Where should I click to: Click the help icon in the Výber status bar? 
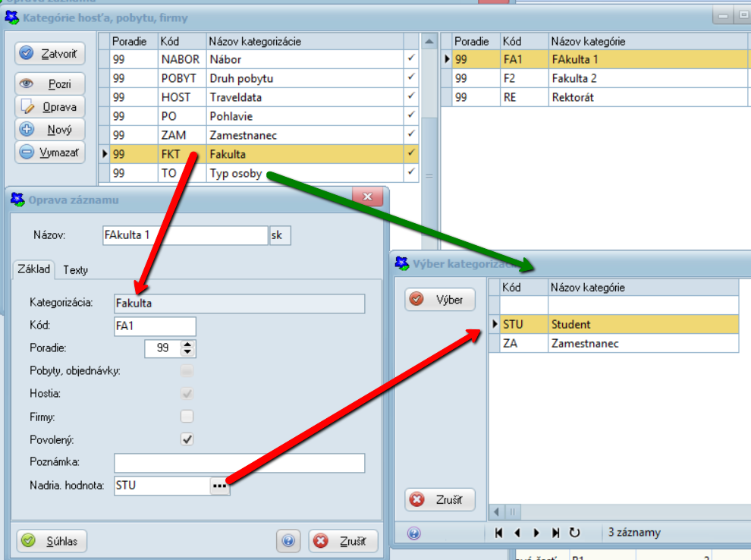point(413,533)
